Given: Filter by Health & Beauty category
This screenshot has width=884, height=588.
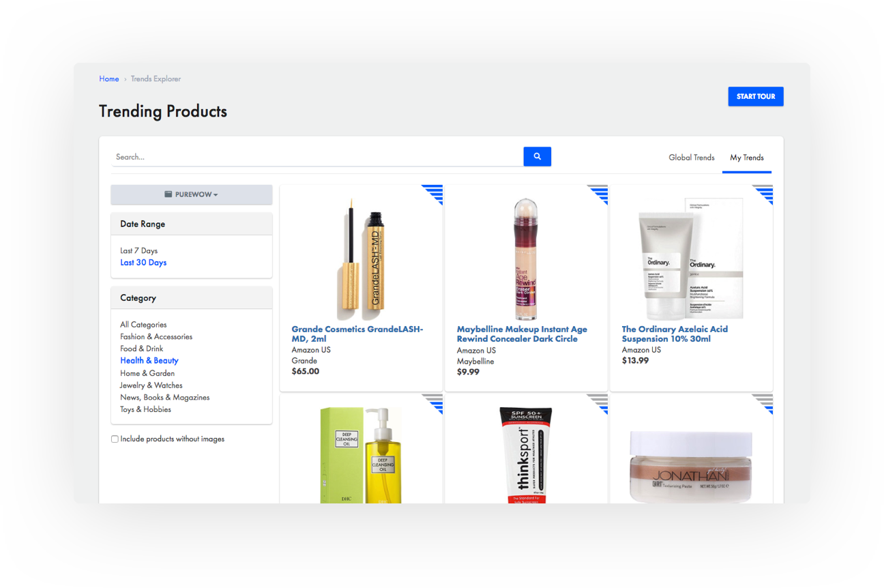Looking at the screenshot, I should point(149,361).
